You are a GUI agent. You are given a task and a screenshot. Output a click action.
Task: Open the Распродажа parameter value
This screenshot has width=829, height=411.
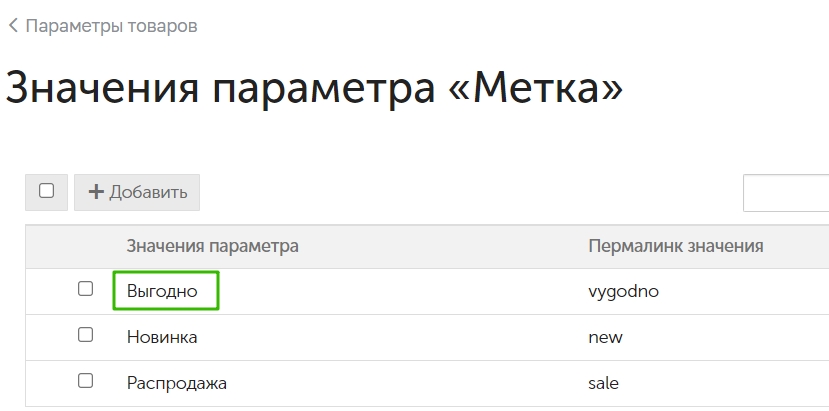tap(177, 383)
